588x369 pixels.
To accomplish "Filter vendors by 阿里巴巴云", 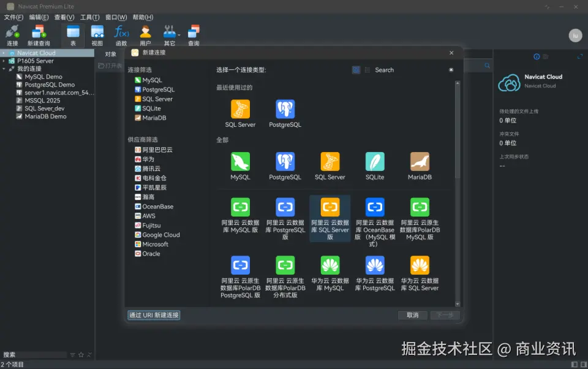I will 154,150.
